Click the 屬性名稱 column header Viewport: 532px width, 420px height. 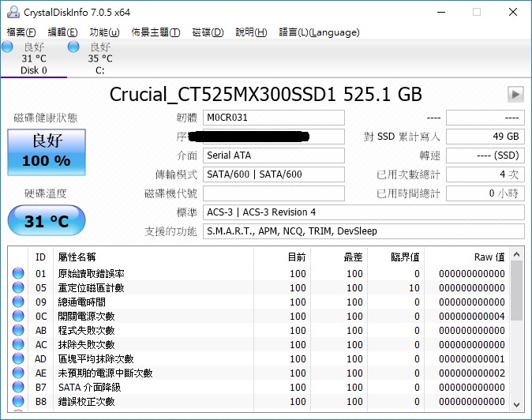click(x=153, y=257)
